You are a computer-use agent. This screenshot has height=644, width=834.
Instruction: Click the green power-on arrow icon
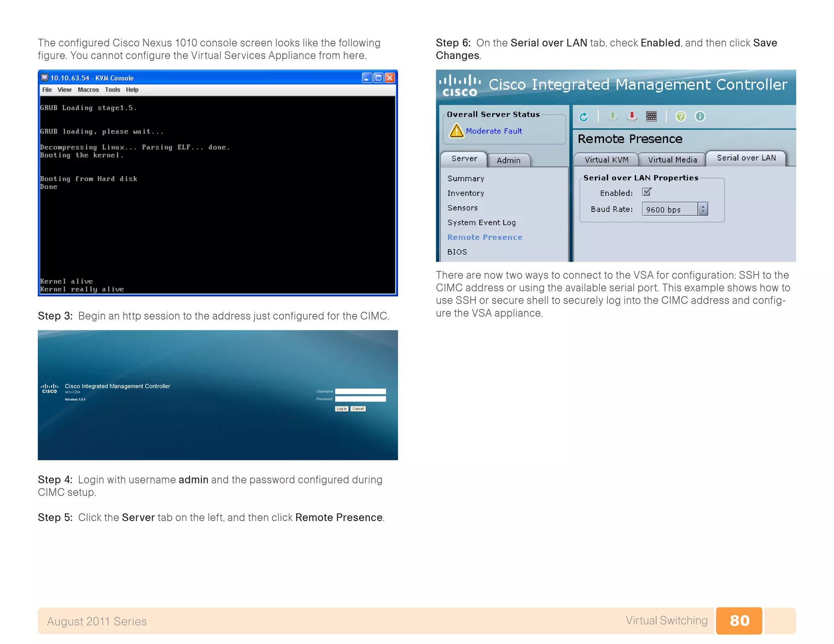click(612, 117)
